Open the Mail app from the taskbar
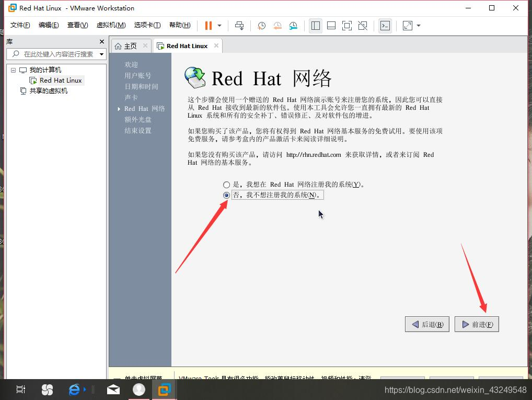The height and width of the screenshot is (400, 532). [x=113, y=390]
